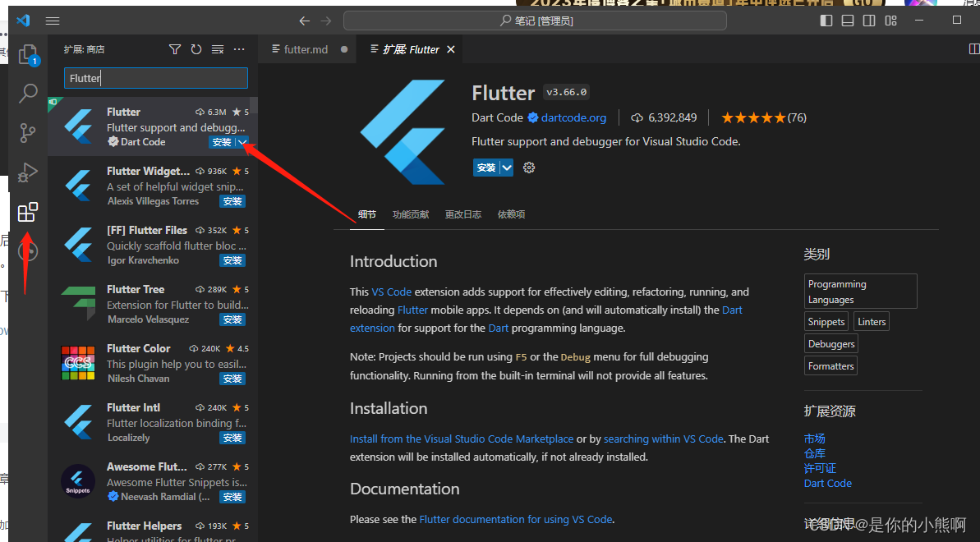Install Flutter from the detail page
Screen dimensions: 980x542
click(486, 168)
